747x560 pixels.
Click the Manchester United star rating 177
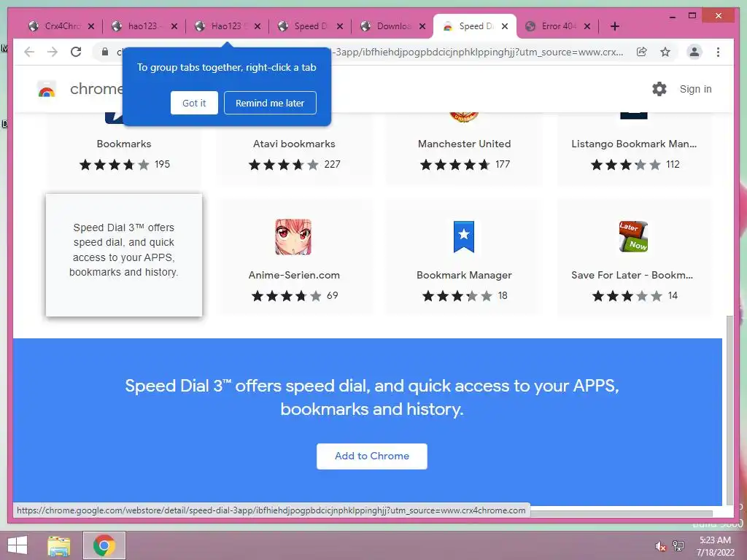click(x=465, y=165)
